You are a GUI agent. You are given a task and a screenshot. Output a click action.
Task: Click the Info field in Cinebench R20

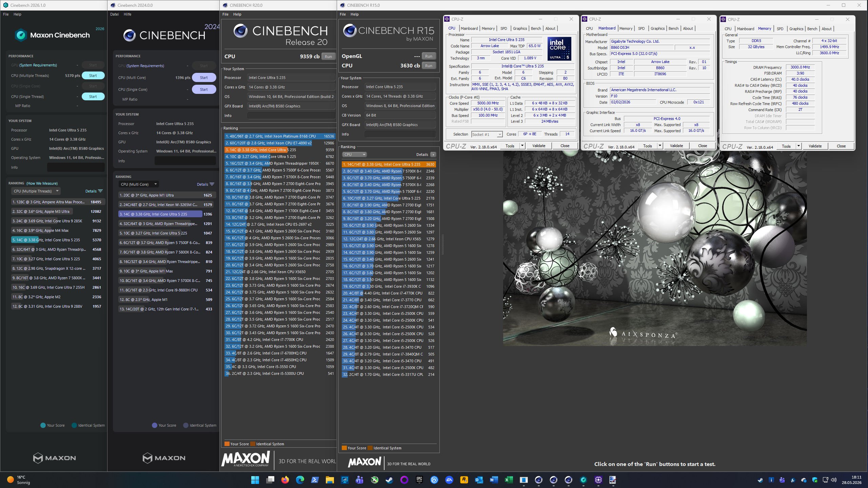(x=291, y=116)
